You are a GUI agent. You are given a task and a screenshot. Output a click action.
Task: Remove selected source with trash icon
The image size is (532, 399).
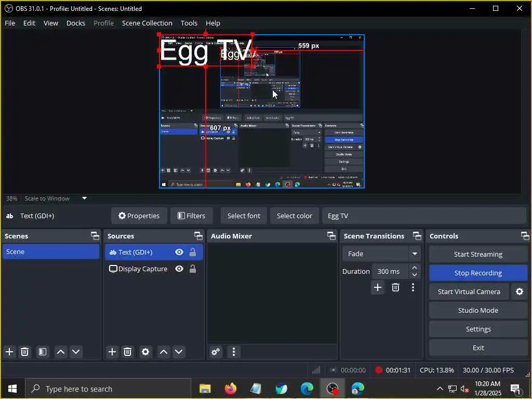[128, 352]
